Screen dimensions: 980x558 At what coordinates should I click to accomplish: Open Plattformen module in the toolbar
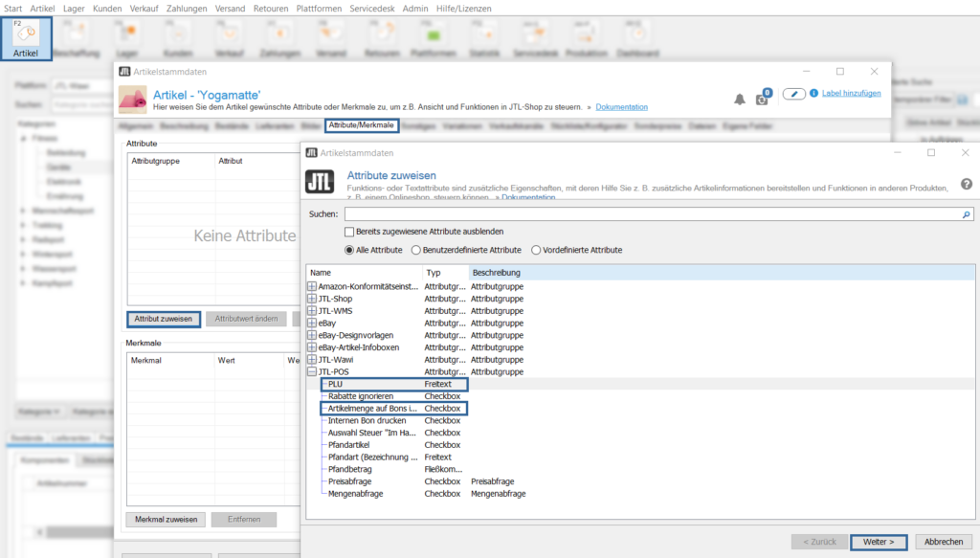click(x=432, y=40)
